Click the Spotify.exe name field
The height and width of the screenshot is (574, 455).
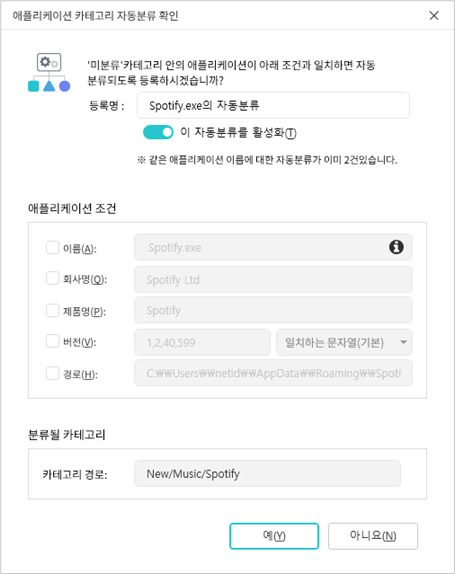pyautogui.click(x=273, y=247)
